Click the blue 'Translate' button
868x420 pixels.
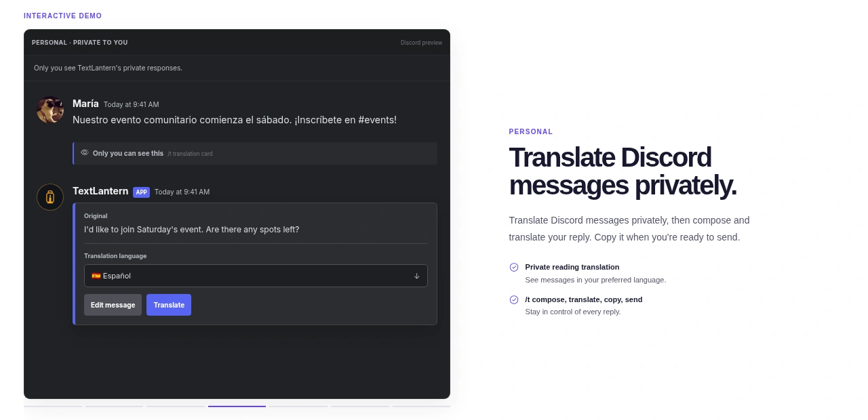(x=169, y=305)
